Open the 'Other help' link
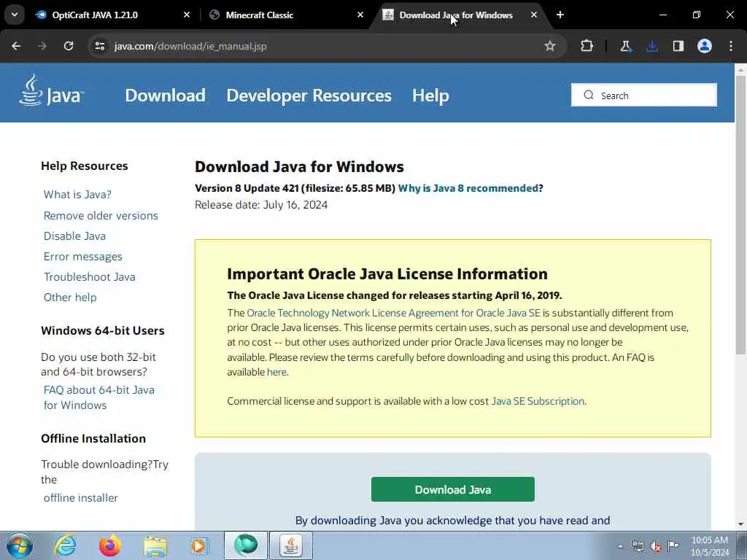747x560 pixels. click(x=70, y=297)
